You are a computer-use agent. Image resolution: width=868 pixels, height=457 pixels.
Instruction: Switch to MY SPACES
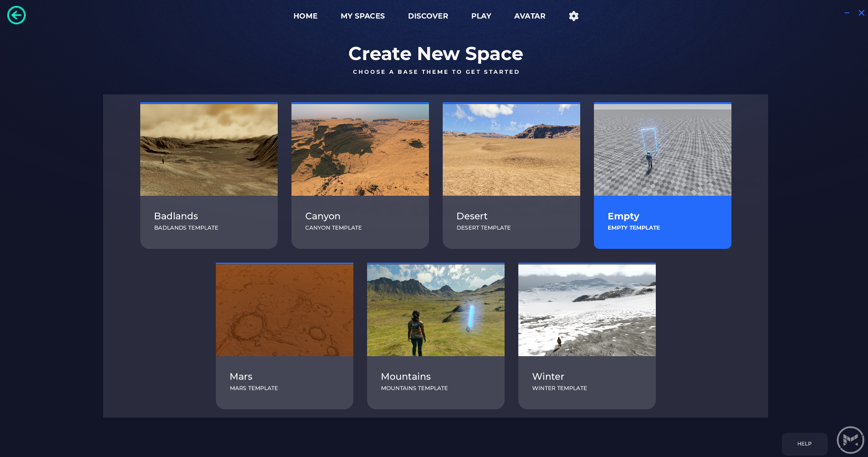coord(363,16)
